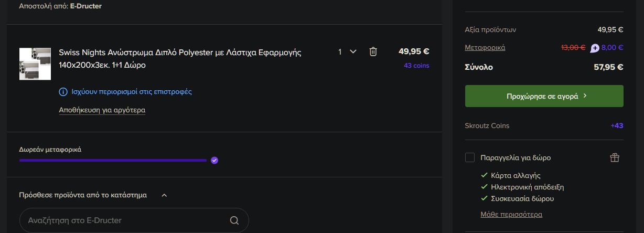Click the Swiss Nights product thumbnail
The height and width of the screenshot is (233, 644).
click(35, 64)
